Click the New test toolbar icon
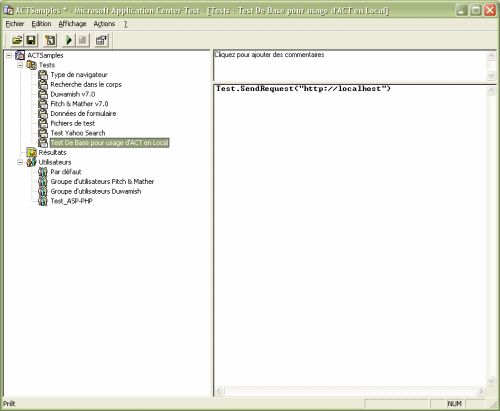Viewport: 500px width, 411px height. tap(50, 40)
